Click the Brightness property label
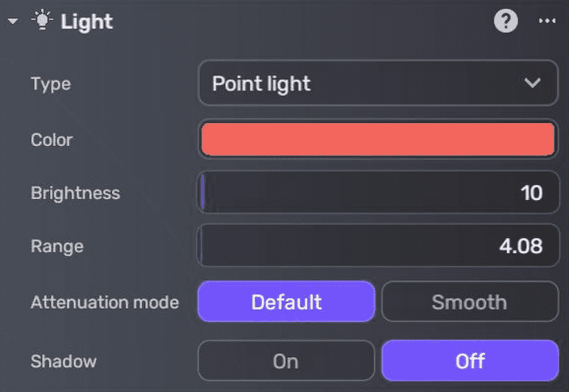The image size is (569, 392). [x=75, y=193]
